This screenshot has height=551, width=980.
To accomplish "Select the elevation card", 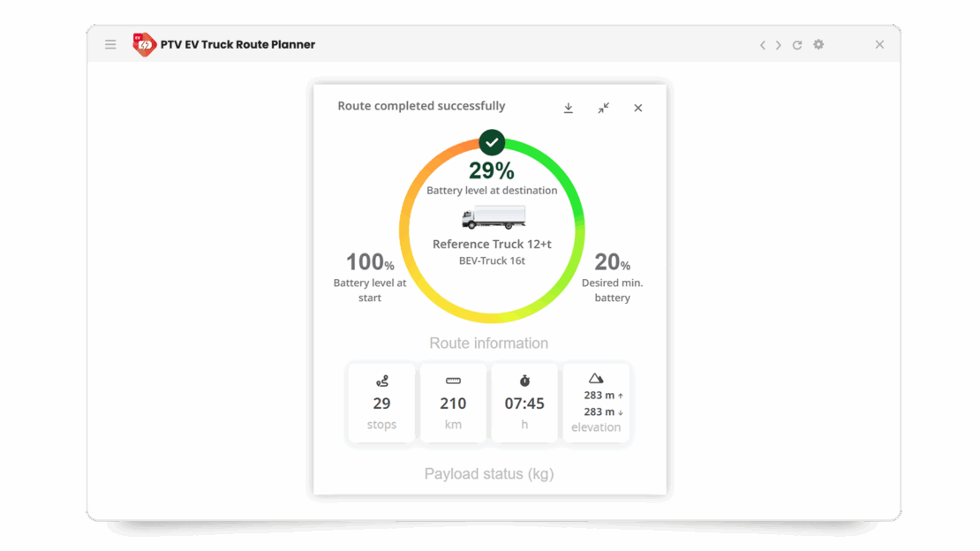I will point(596,403).
